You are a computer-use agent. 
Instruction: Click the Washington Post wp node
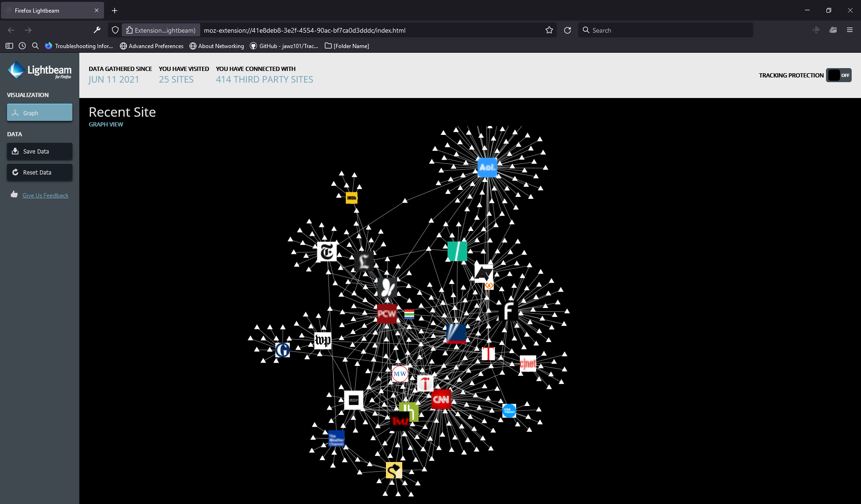click(x=323, y=341)
